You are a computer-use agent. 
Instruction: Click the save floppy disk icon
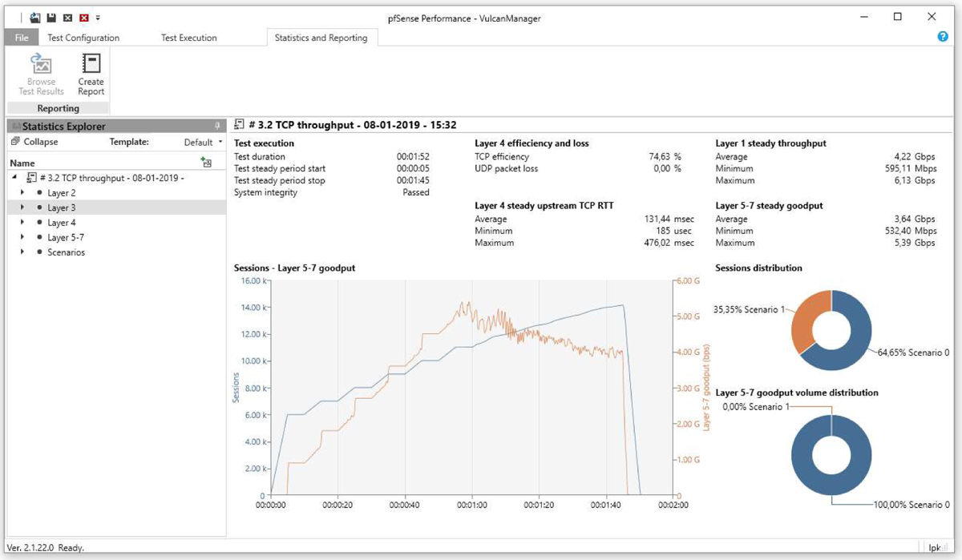click(x=52, y=17)
